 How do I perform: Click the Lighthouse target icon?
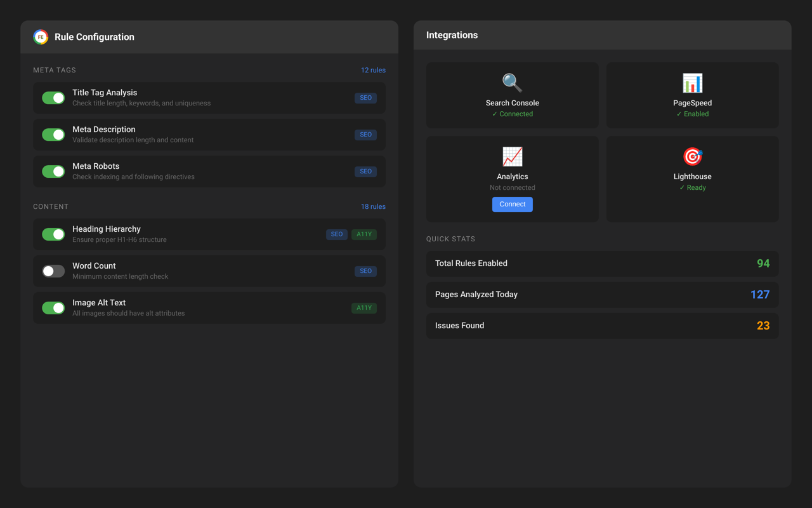pos(692,156)
